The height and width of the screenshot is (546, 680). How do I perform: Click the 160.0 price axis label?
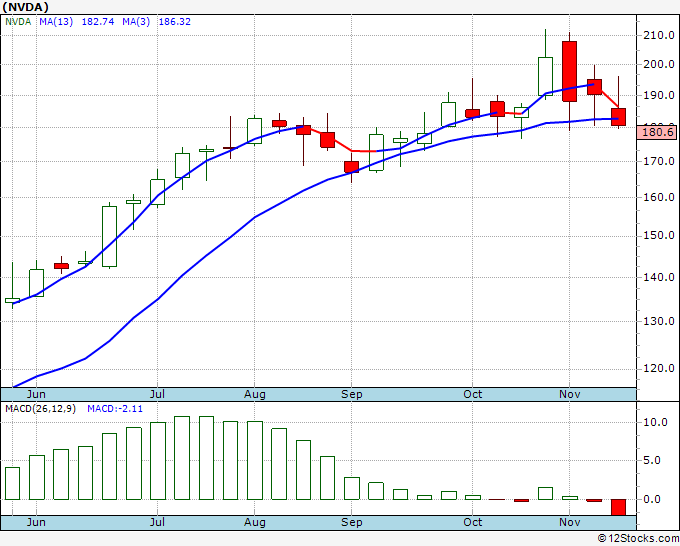point(658,197)
